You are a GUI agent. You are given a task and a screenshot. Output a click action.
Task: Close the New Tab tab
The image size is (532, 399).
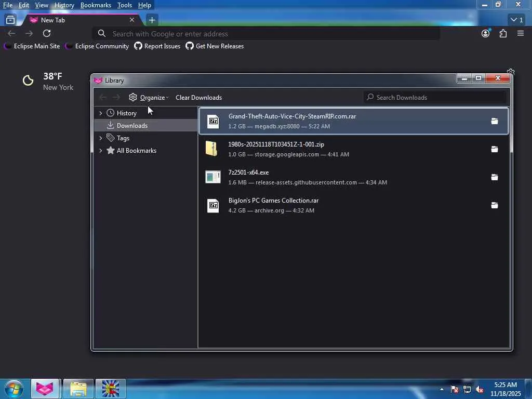pos(132,20)
